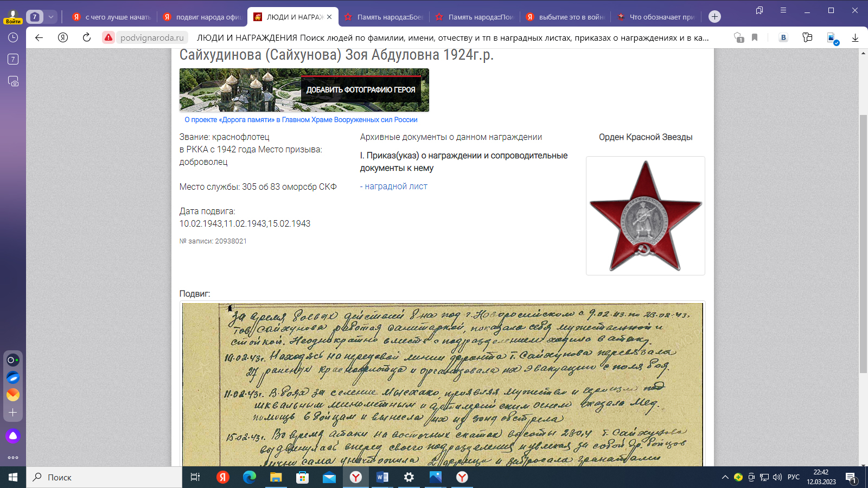Open the bookmarks panel icon in title bar
The image size is (868, 488).
[x=759, y=10]
